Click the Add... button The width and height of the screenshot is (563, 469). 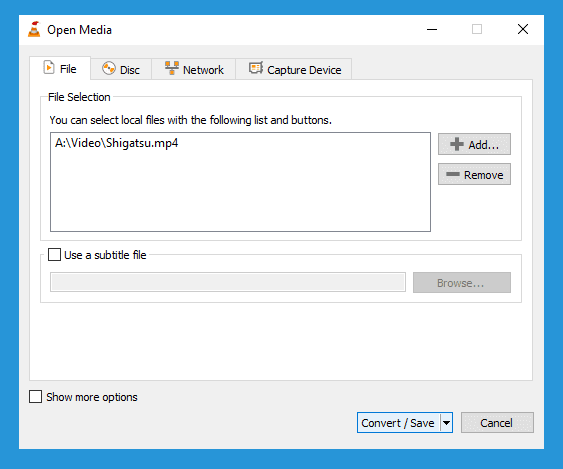pyautogui.click(x=474, y=144)
